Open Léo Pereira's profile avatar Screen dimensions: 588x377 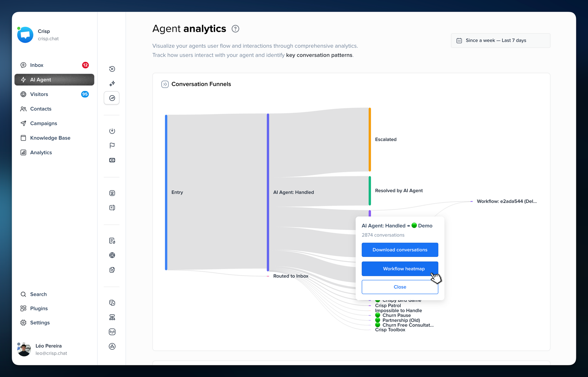pyautogui.click(x=24, y=349)
